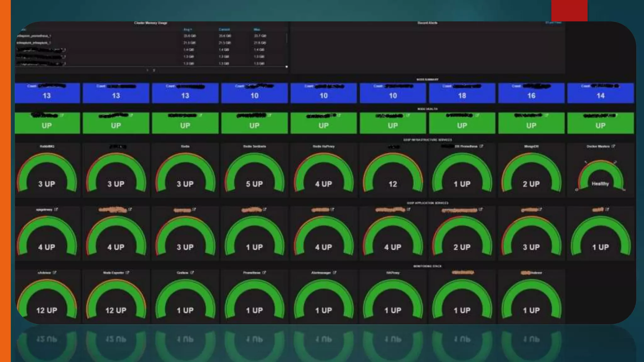Select page 1 of memory table
The height and width of the screenshot is (362, 644).
pos(147,70)
